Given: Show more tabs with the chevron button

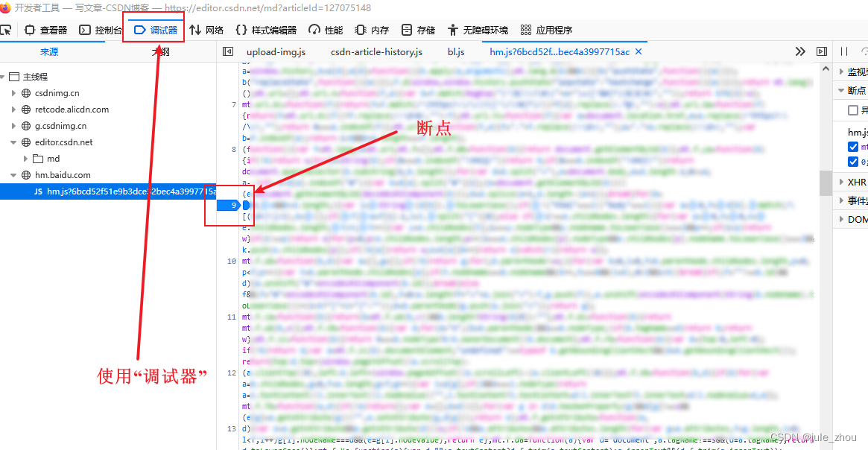Looking at the screenshot, I should pos(800,51).
